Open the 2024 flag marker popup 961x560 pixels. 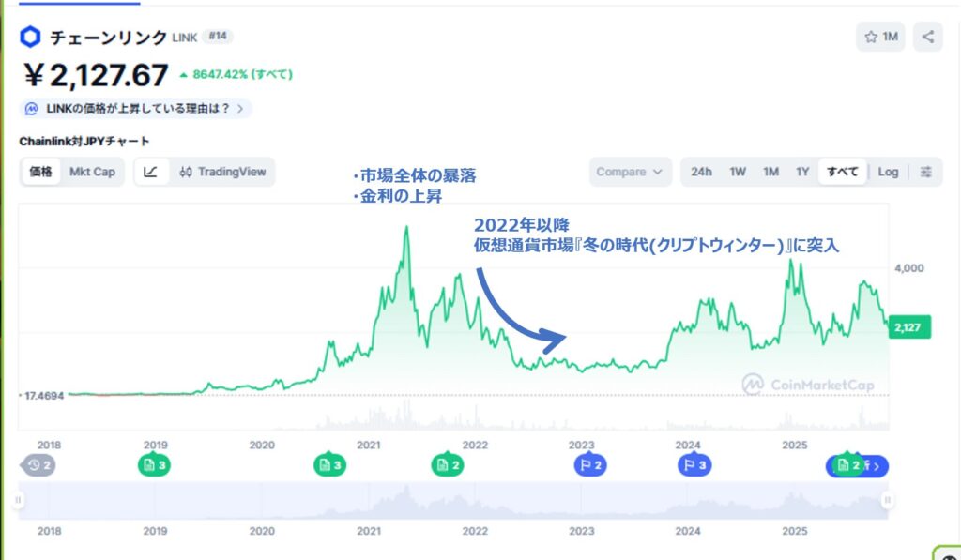point(694,464)
